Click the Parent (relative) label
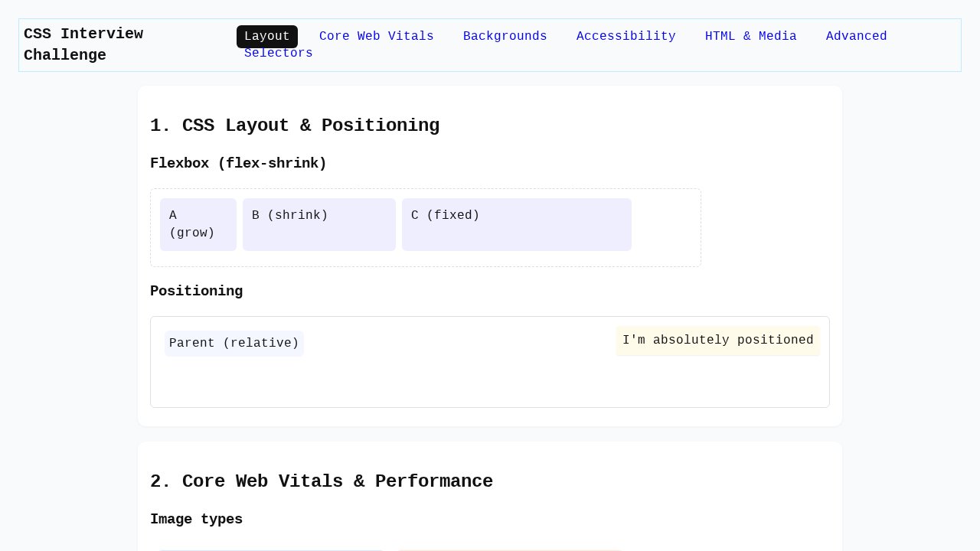The image size is (980, 551). coord(234,344)
